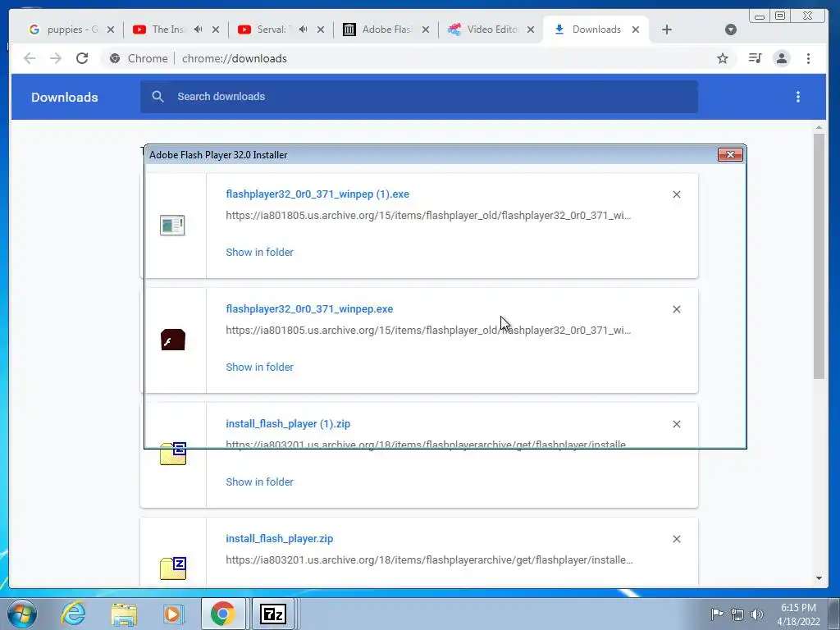This screenshot has width=840, height=630.
Task: Open install_flash_player.zip file link
Action: [x=279, y=538]
